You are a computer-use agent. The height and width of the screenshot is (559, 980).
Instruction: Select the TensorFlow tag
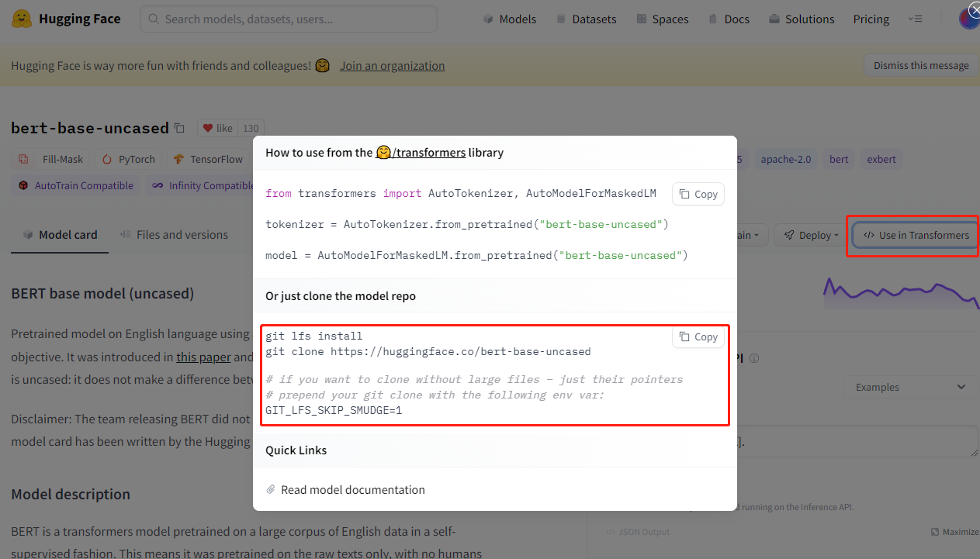pyautogui.click(x=207, y=159)
